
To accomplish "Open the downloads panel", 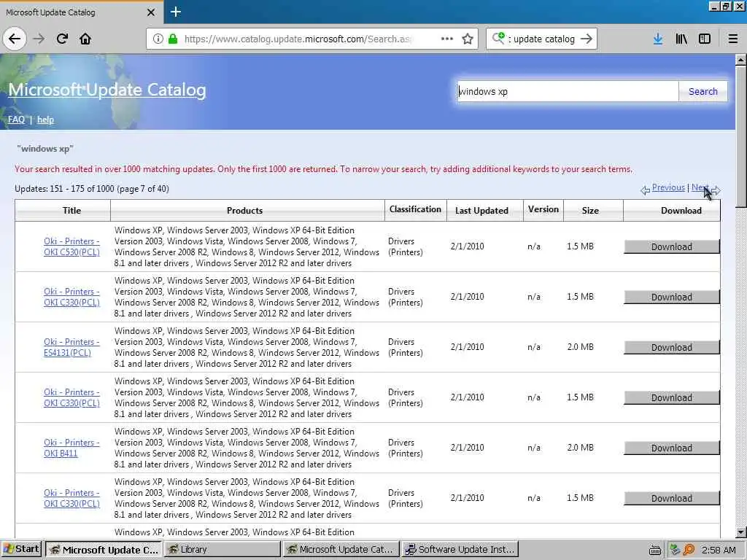I will (658, 39).
